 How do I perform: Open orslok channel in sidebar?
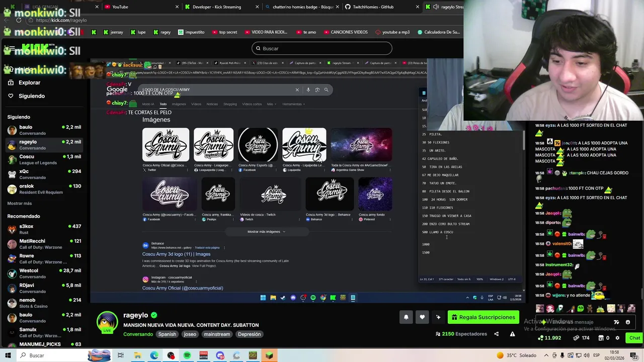click(44, 189)
